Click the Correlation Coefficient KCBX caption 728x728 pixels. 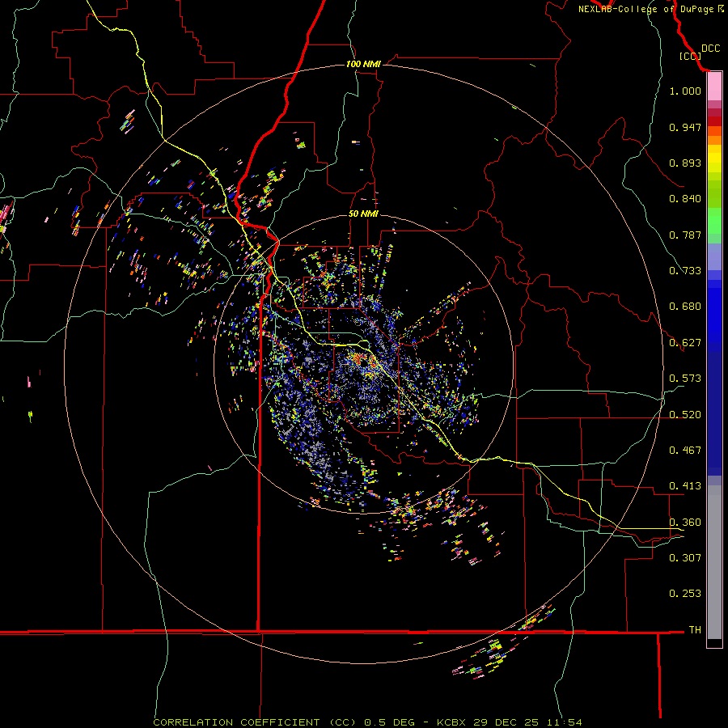[x=367, y=722]
